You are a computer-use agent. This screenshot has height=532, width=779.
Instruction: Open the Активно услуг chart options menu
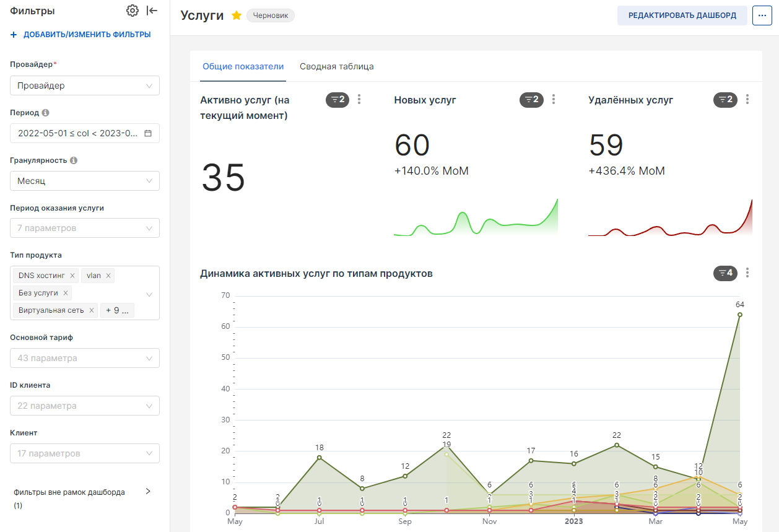pos(360,99)
